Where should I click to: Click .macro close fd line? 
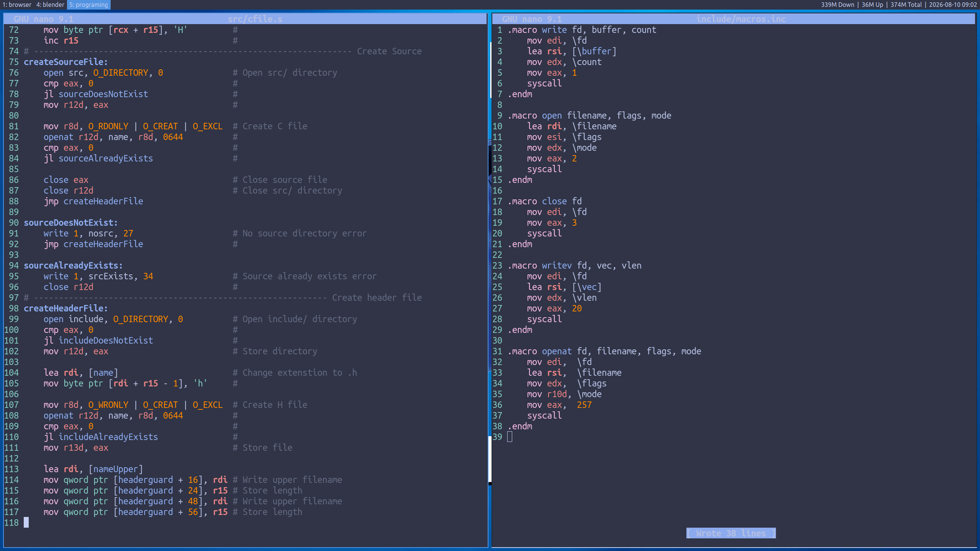tap(545, 201)
